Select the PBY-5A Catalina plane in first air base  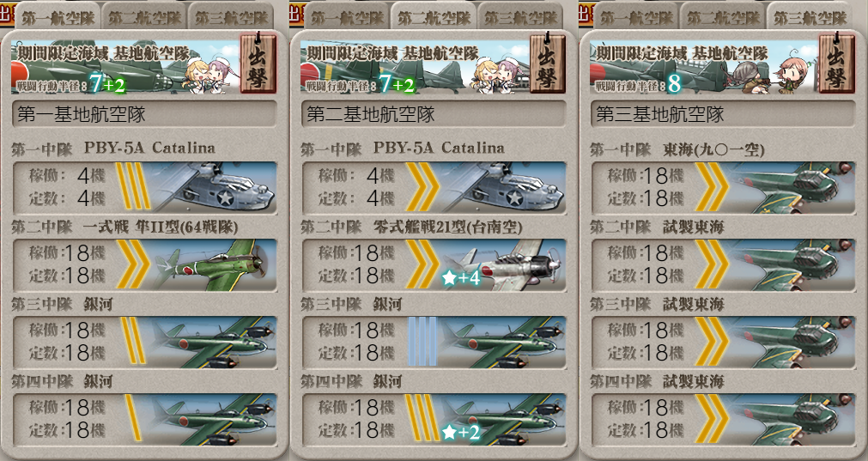[x=213, y=186]
